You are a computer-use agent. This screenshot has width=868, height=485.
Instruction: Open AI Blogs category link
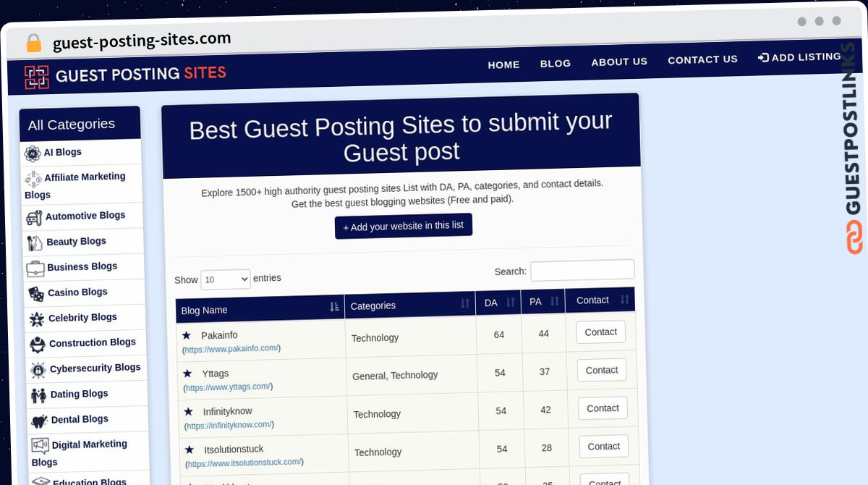62,152
